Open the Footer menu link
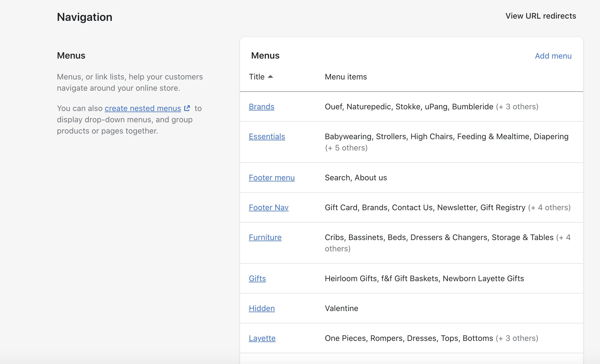The width and height of the screenshot is (600, 364). point(272,177)
